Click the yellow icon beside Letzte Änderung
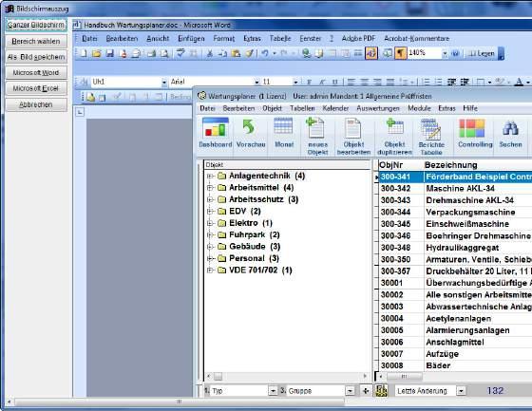The height and width of the screenshot is (411, 532). (x=382, y=391)
